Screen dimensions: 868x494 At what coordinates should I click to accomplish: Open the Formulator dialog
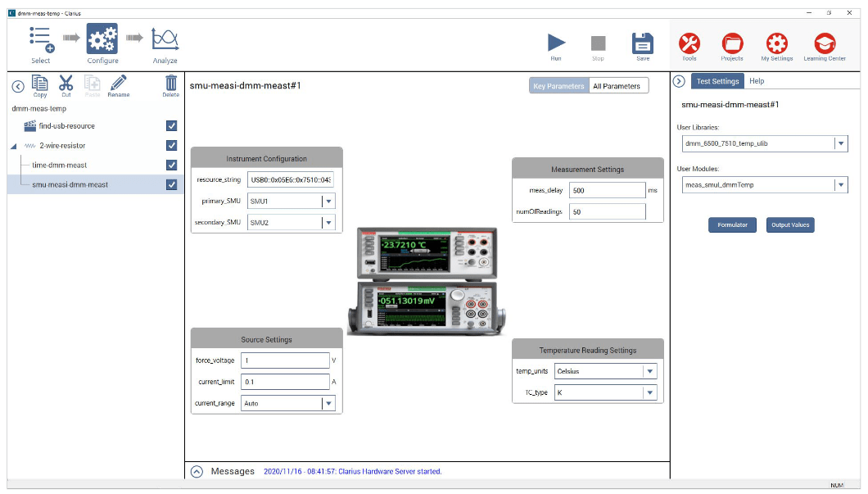(732, 225)
